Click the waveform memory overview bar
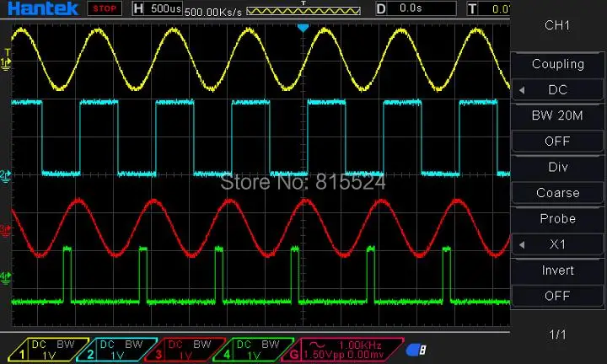The height and width of the screenshot is (364, 607). click(x=303, y=11)
